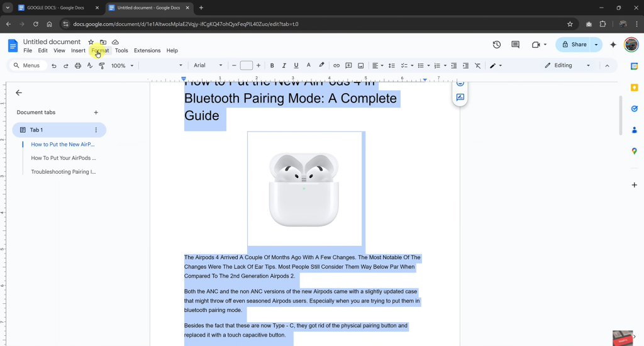Open the Insert menu
The height and width of the screenshot is (346, 644).
[78, 50]
